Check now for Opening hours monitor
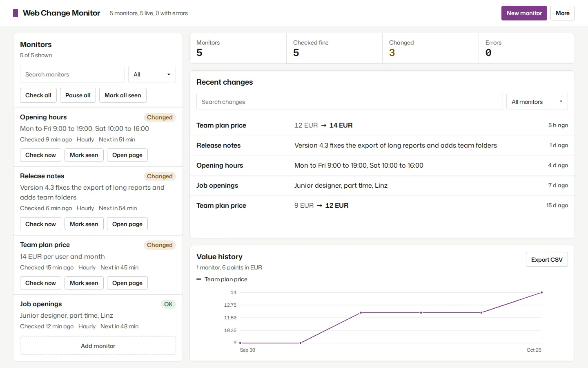The height and width of the screenshot is (368, 588). (40, 155)
